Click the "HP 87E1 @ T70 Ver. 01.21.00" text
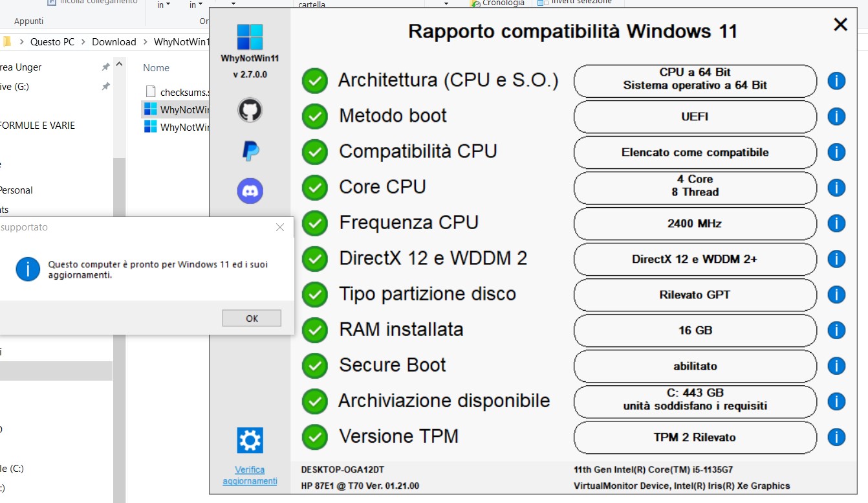This screenshot has height=503, width=868. (360, 486)
